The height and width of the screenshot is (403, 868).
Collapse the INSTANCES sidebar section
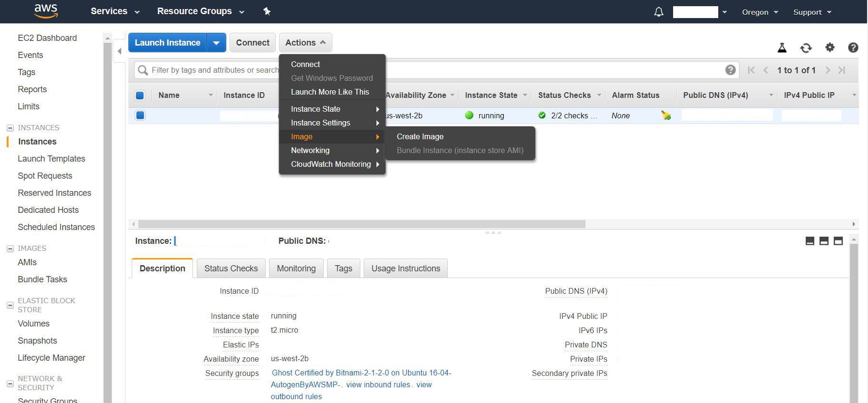coord(10,128)
